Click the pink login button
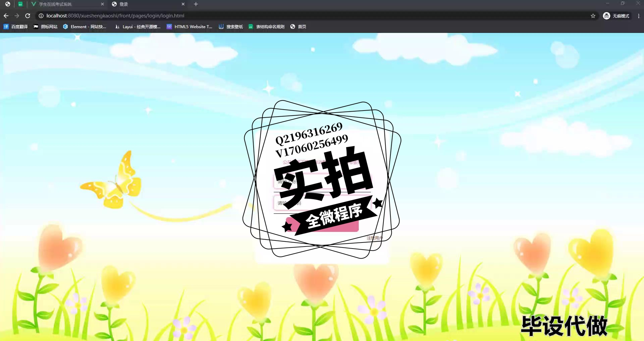 [322, 224]
